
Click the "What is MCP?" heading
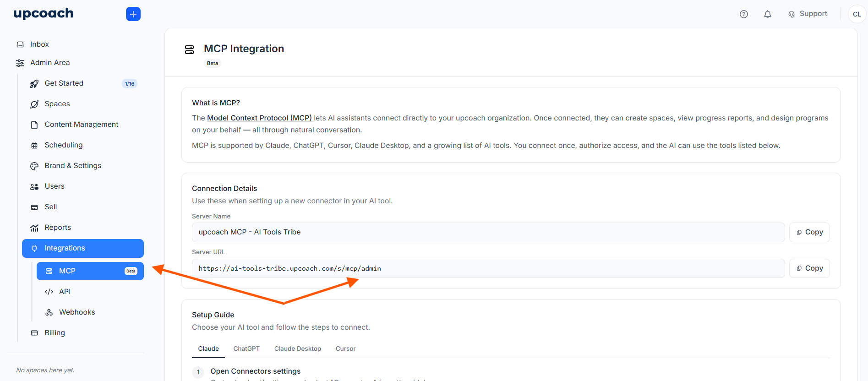click(x=216, y=103)
